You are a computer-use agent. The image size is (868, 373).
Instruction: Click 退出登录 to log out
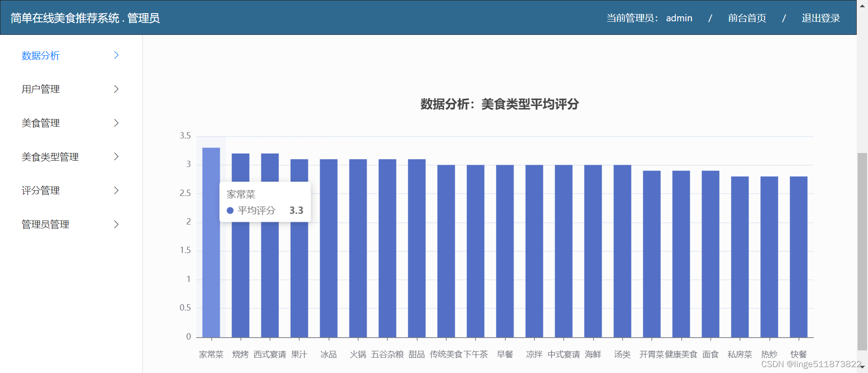click(821, 18)
